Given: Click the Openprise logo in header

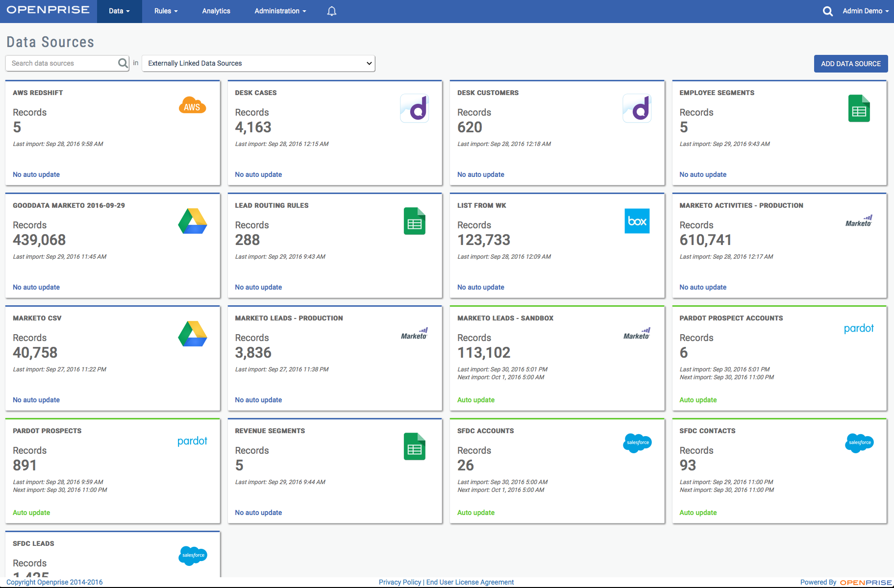Looking at the screenshot, I should coord(48,10).
